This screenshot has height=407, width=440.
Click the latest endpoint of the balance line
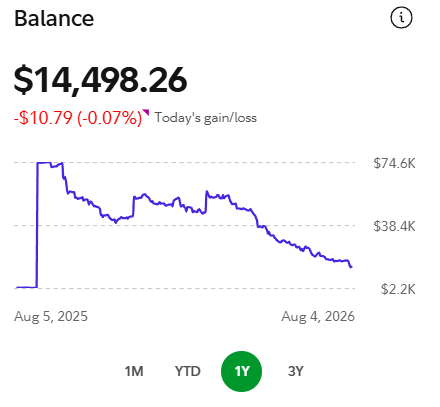(351, 267)
